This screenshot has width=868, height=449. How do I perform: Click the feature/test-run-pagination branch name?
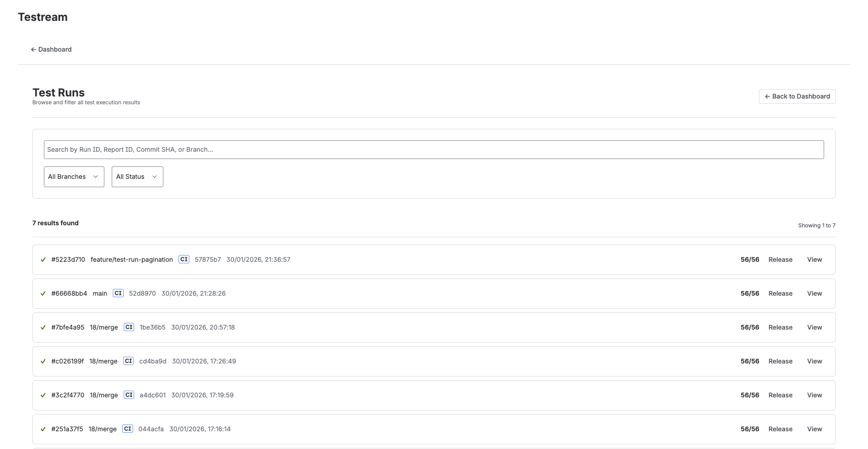(x=132, y=260)
